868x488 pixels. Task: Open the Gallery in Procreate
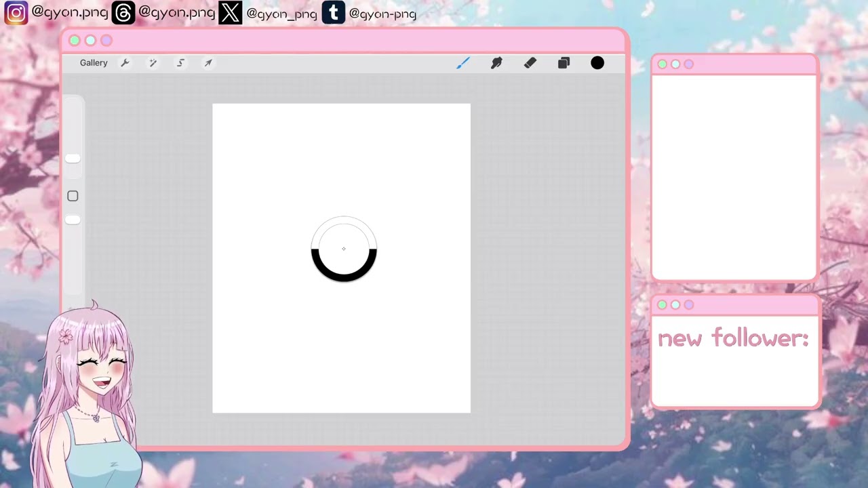pyautogui.click(x=94, y=62)
